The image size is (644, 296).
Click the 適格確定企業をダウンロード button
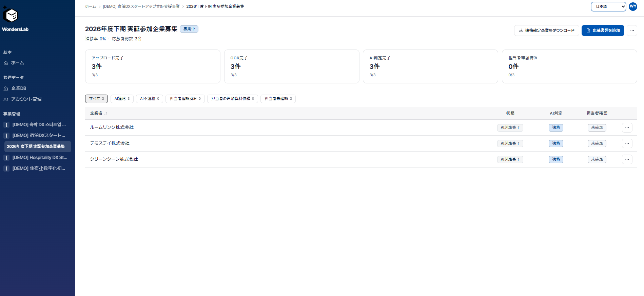pyautogui.click(x=547, y=31)
